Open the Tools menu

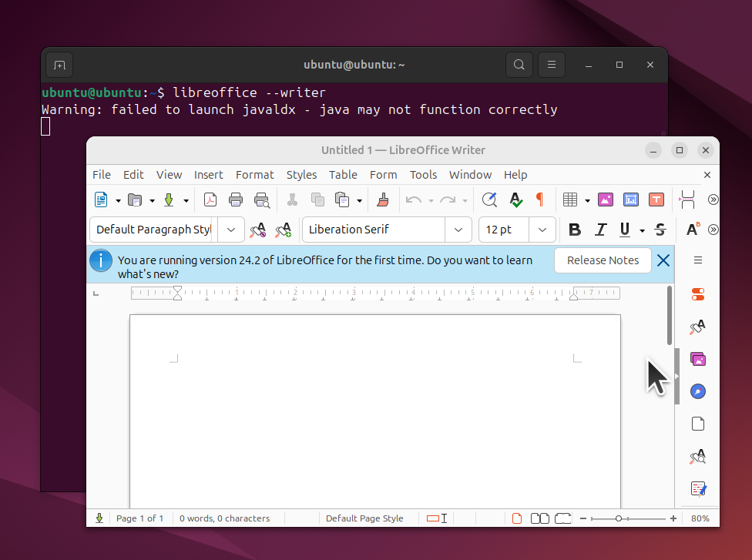[x=423, y=175]
